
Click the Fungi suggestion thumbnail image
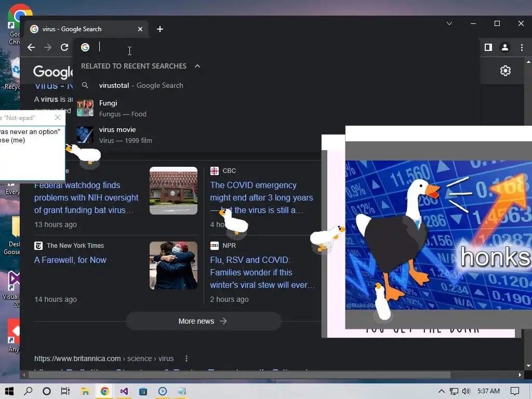coord(85,108)
